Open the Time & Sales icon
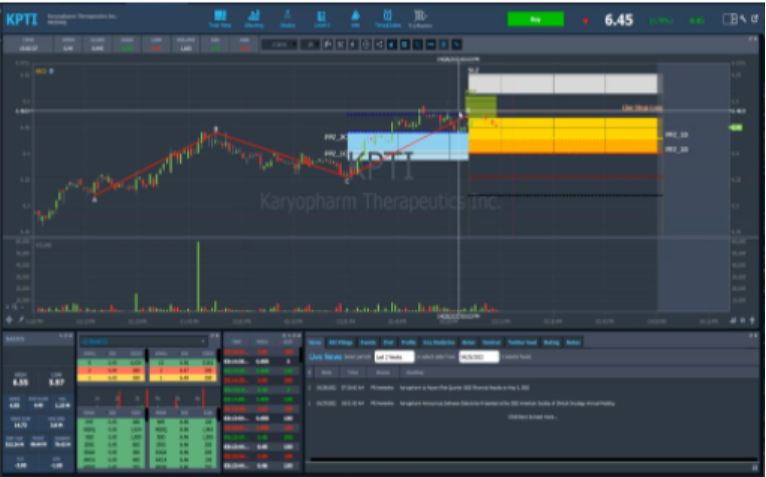 pyautogui.click(x=387, y=19)
